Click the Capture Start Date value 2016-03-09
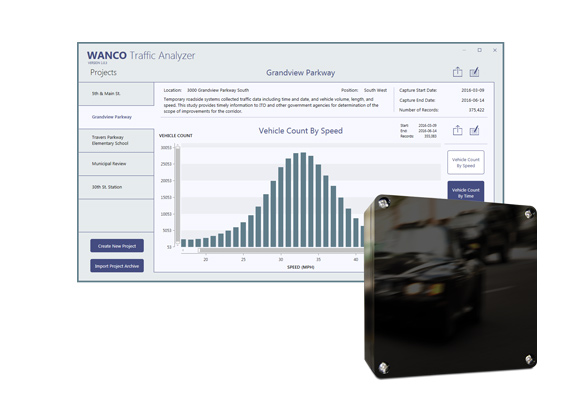Screen dimensions: 585x400 click(x=473, y=90)
